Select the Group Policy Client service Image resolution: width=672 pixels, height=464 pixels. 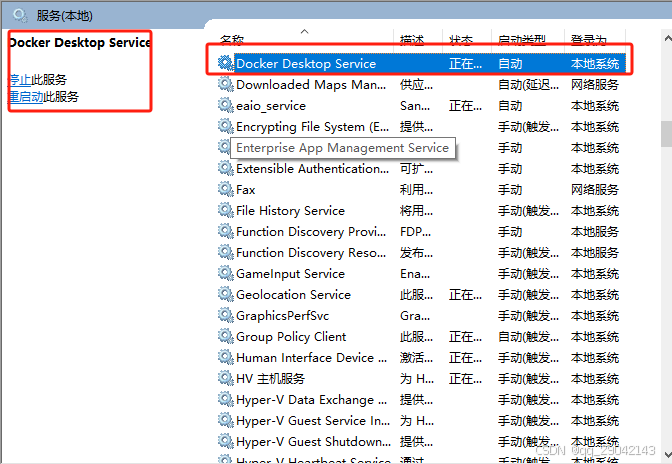291,336
